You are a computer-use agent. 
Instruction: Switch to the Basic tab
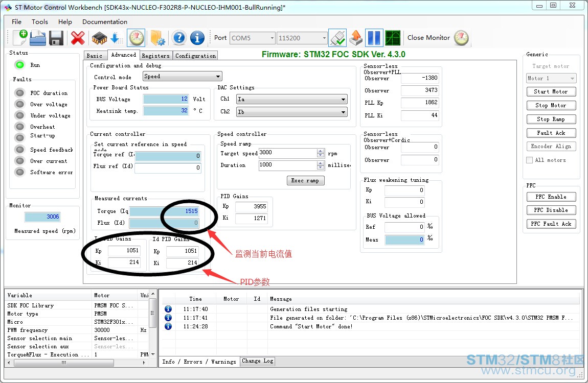pyautogui.click(x=95, y=56)
